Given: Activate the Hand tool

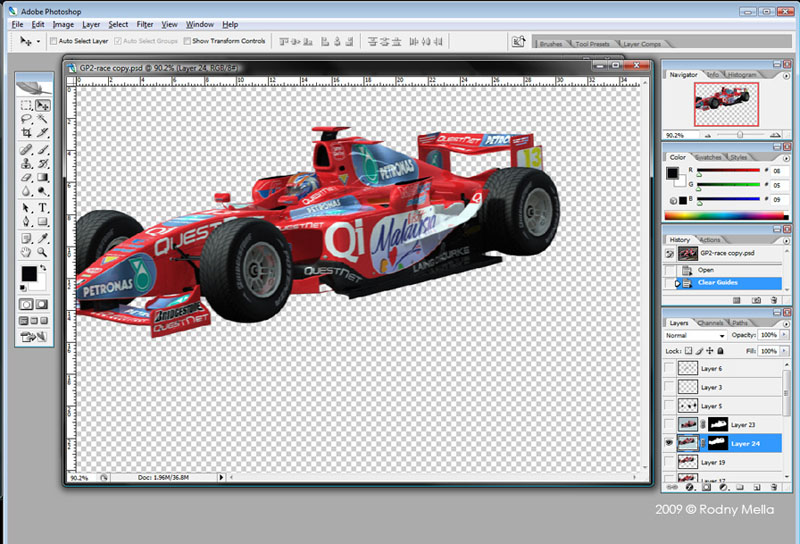Looking at the screenshot, I should click(x=26, y=252).
